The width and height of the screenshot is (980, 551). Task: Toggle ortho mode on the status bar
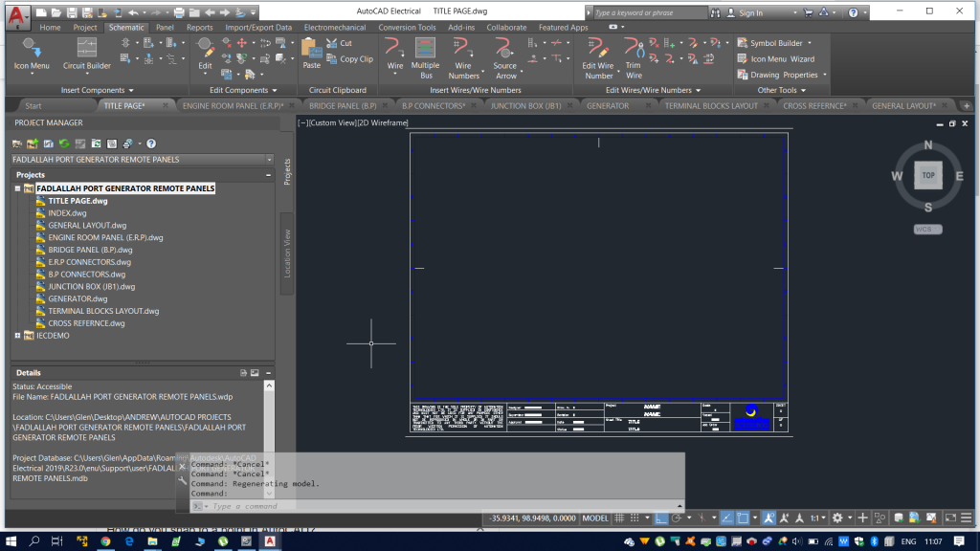pos(659,518)
